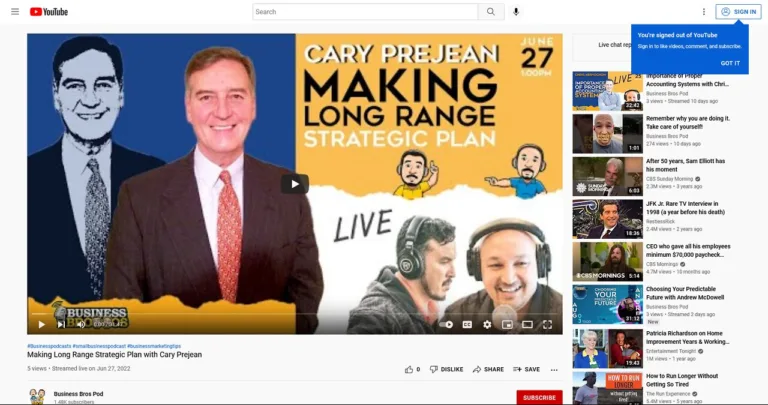768x405 pixels.
Task: Open 'JFK Jr. Rare TV Interview' title
Action: [685, 208]
